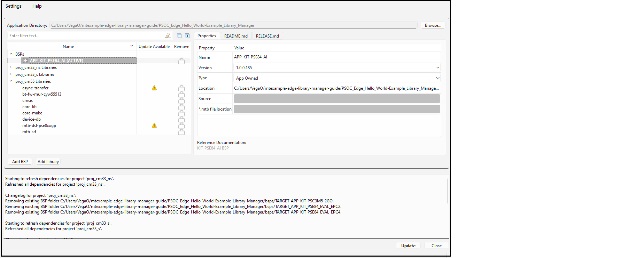Switch to the RELEASE.md tab
This screenshot has width=644, height=258.
click(267, 36)
